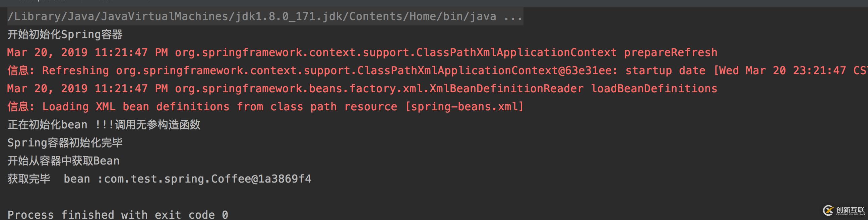Click the 信息: Refreshing log line
Screen dimensions: 868x220
pyautogui.click(x=438, y=71)
